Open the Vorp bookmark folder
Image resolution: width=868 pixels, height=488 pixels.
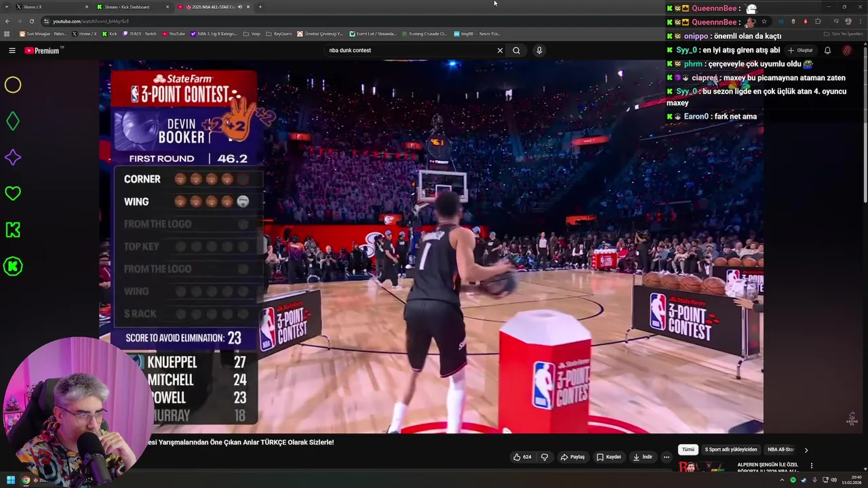[x=252, y=33]
